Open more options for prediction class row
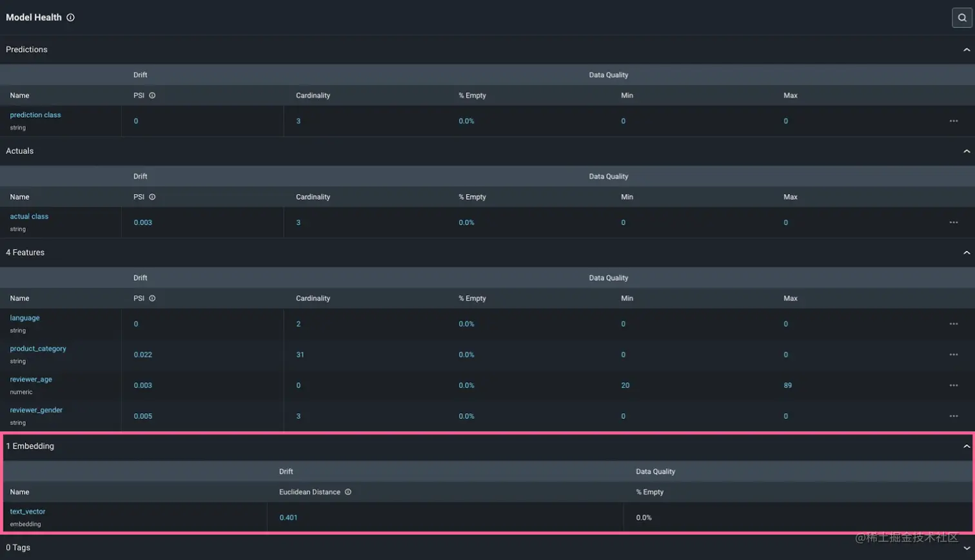This screenshot has width=975, height=560. point(953,121)
